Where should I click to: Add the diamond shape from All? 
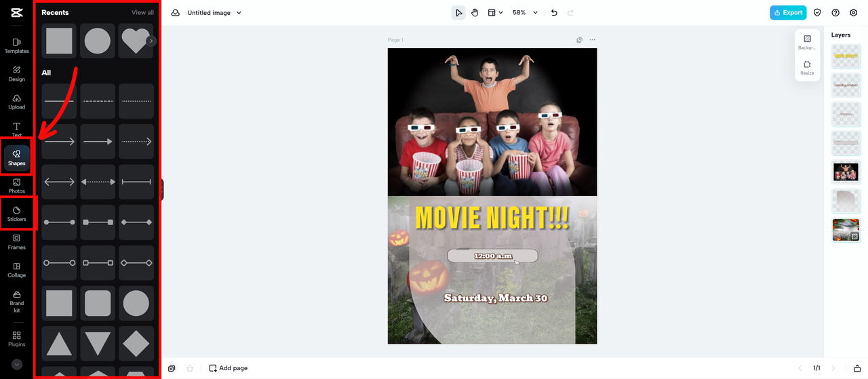coord(136,344)
